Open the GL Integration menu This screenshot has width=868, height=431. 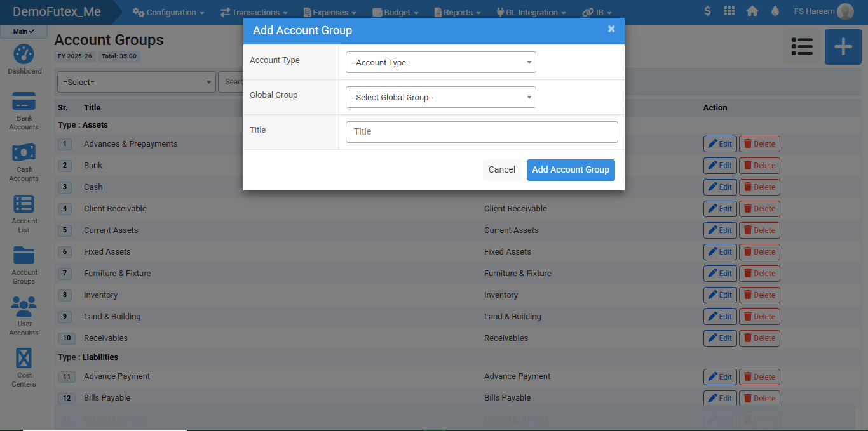point(531,13)
